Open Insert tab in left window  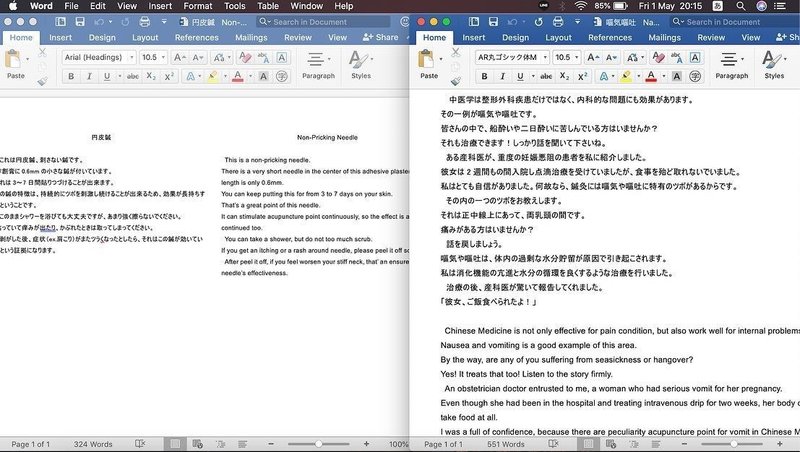[60, 37]
